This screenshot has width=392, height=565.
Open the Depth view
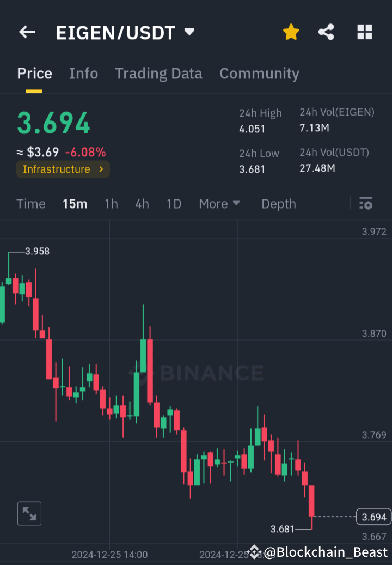pos(278,204)
